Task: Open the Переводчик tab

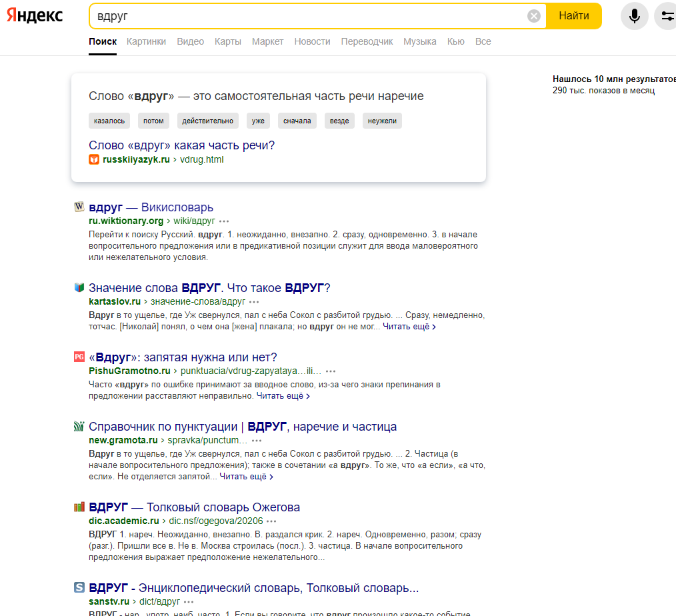Action: tap(367, 42)
